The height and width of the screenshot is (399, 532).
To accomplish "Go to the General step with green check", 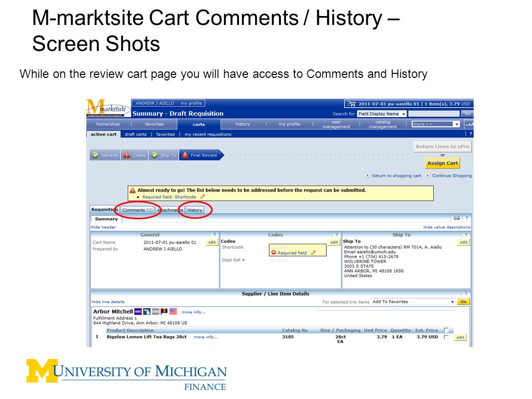I will click(x=105, y=155).
